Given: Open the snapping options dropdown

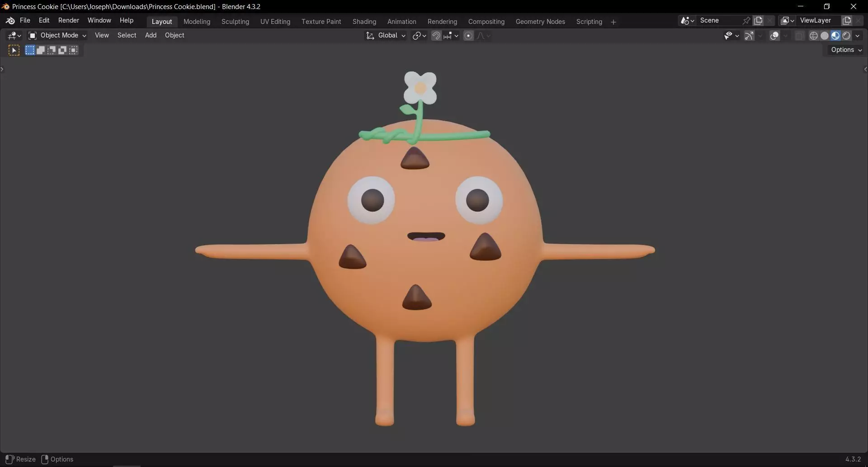Looking at the screenshot, I should tap(451, 36).
